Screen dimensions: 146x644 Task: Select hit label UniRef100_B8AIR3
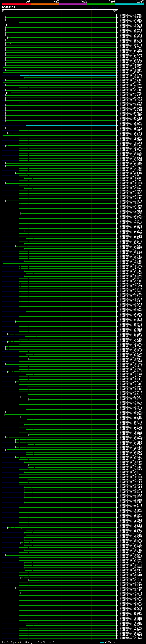click(131, 70)
